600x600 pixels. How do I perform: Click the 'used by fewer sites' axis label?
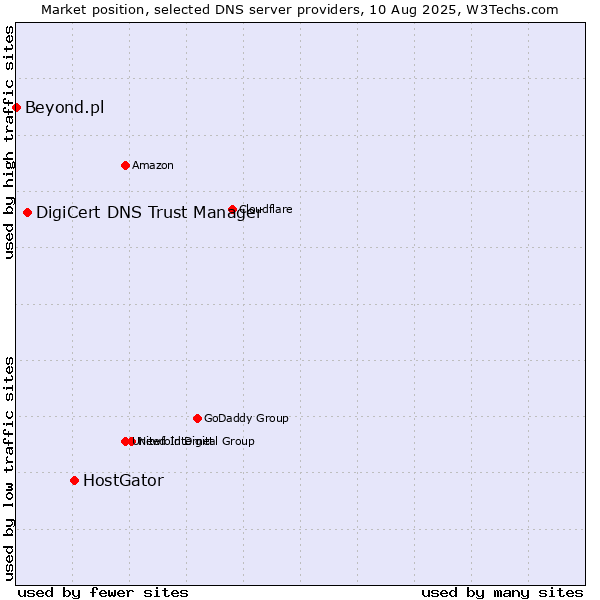(x=103, y=593)
